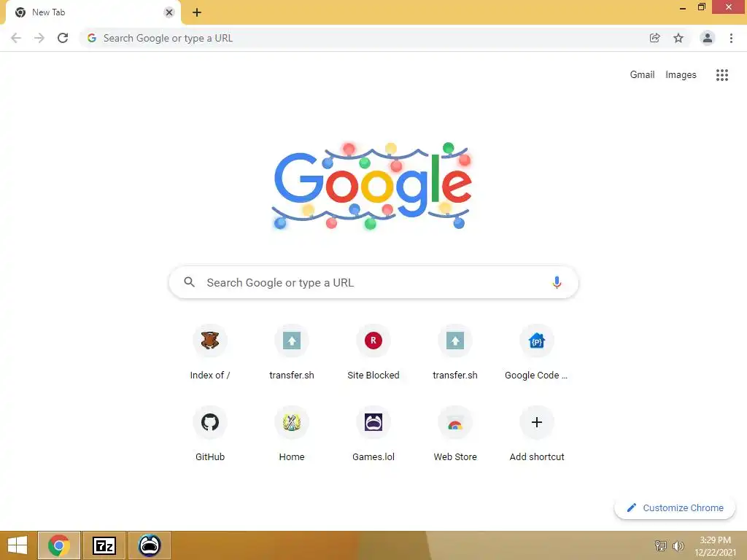Open the Google apps grid

coord(722,75)
